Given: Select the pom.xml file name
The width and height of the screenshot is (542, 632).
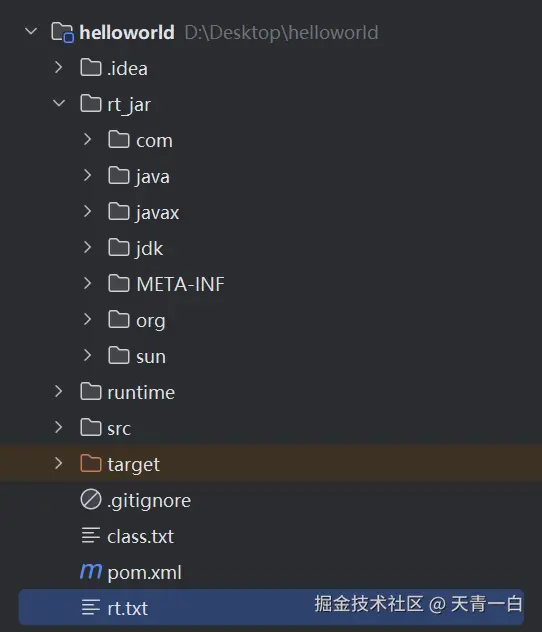Looking at the screenshot, I should [144, 573].
